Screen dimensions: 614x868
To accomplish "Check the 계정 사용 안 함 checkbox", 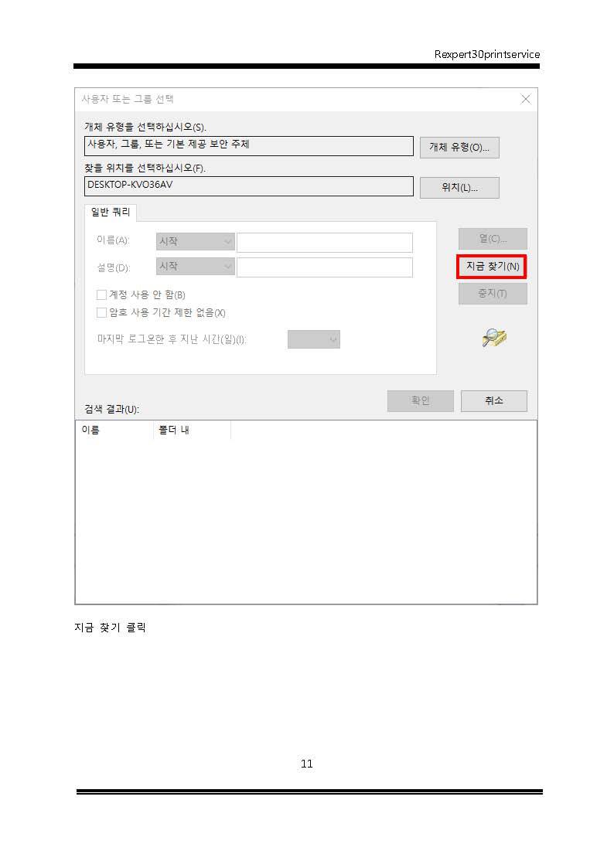I will pyautogui.click(x=101, y=294).
